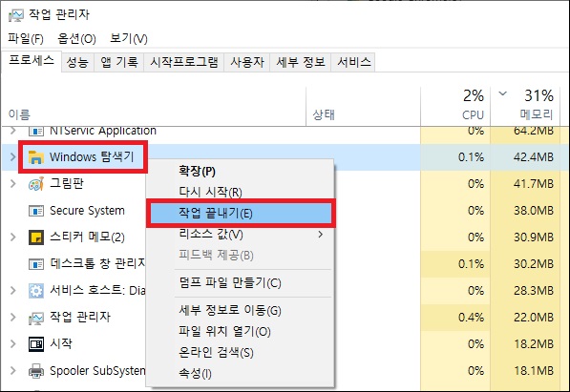570x392 pixels.
Task: Expand the 스티커 메모(2) process group
Action: (13, 237)
